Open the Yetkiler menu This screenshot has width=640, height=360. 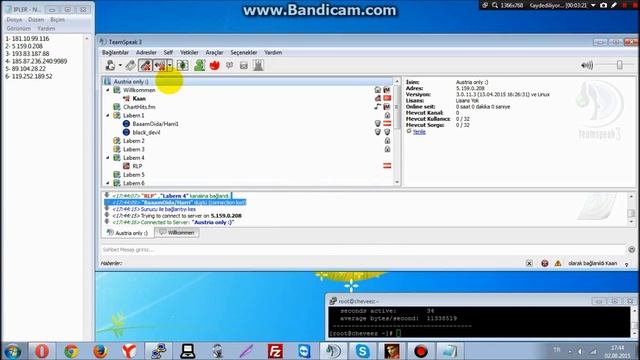point(189,52)
